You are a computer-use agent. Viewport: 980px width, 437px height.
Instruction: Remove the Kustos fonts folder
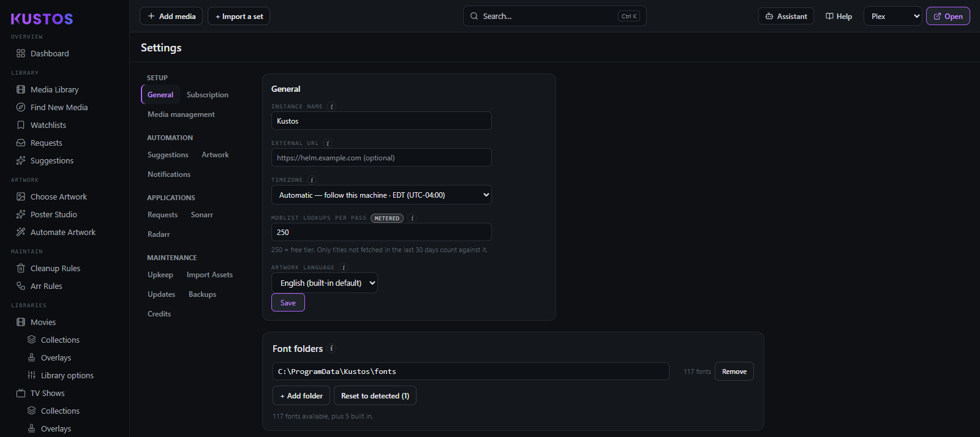(734, 372)
